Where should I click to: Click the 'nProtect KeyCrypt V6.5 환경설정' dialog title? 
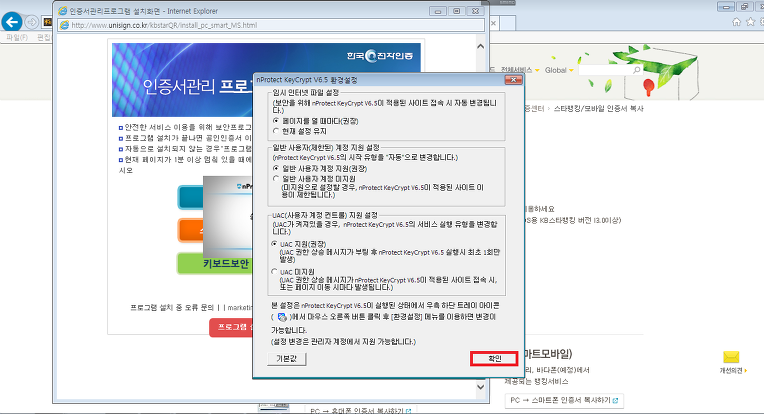pos(307,80)
